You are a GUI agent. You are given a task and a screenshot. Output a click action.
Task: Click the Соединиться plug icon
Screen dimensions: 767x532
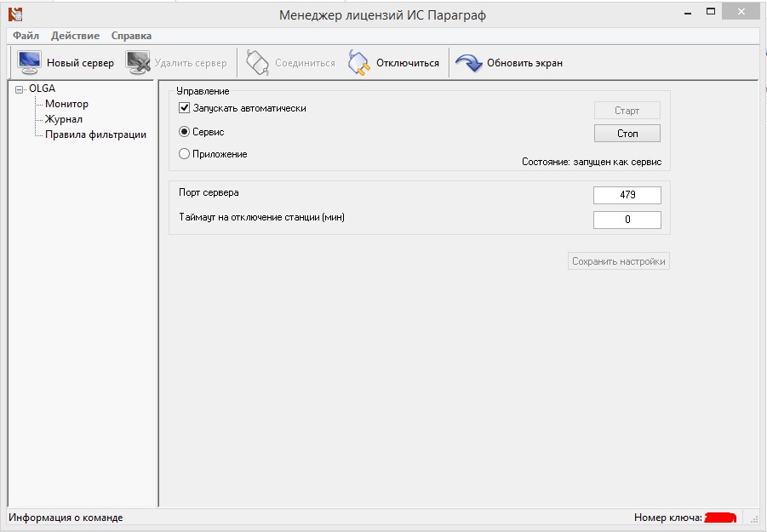tap(257, 63)
